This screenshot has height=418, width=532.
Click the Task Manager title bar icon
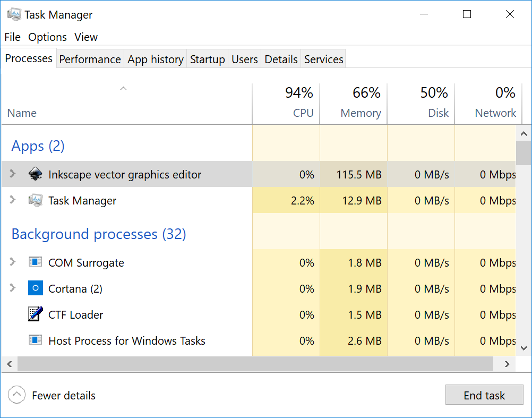[x=14, y=14]
